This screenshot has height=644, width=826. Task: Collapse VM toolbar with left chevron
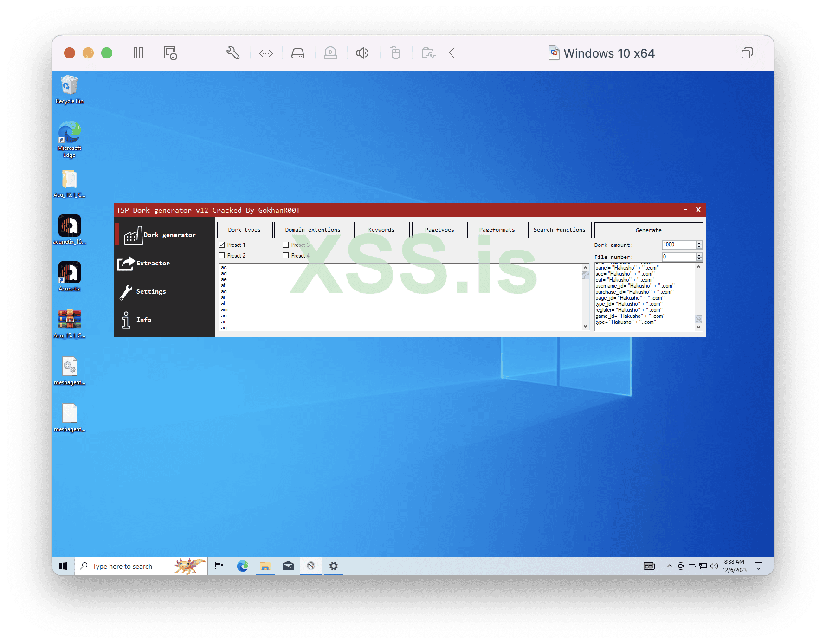coord(452,53)
